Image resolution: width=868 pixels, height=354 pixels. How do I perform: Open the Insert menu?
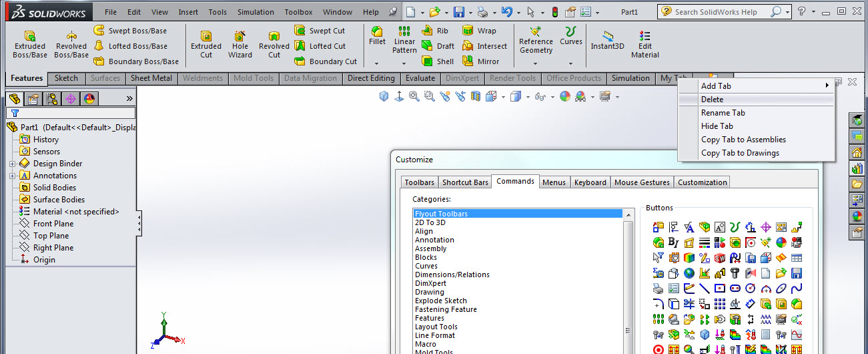pos(188,12)
